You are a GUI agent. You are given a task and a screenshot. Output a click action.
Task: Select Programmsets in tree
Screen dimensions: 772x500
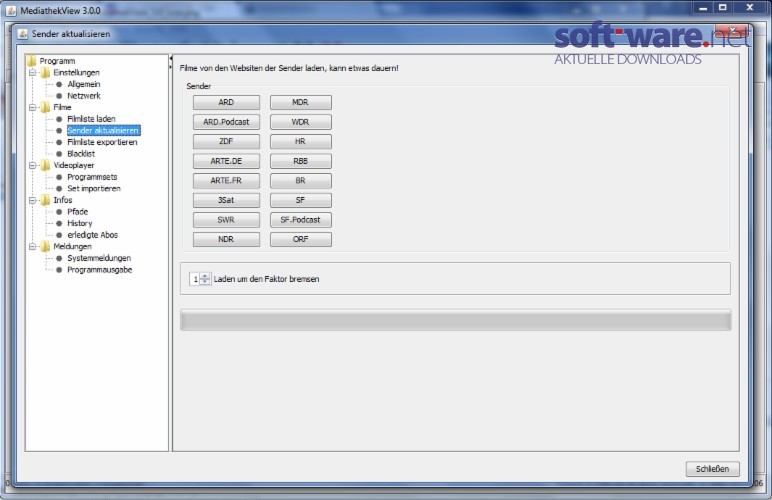tap(92, 177)
